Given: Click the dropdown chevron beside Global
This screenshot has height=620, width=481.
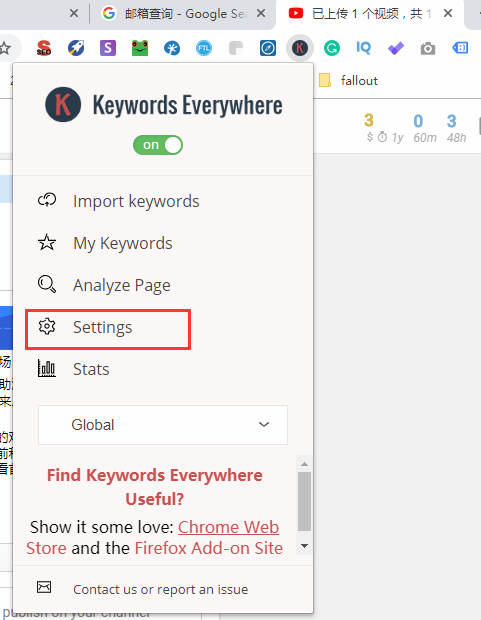Looking at the screenshot, I should [x=264, y=425].
